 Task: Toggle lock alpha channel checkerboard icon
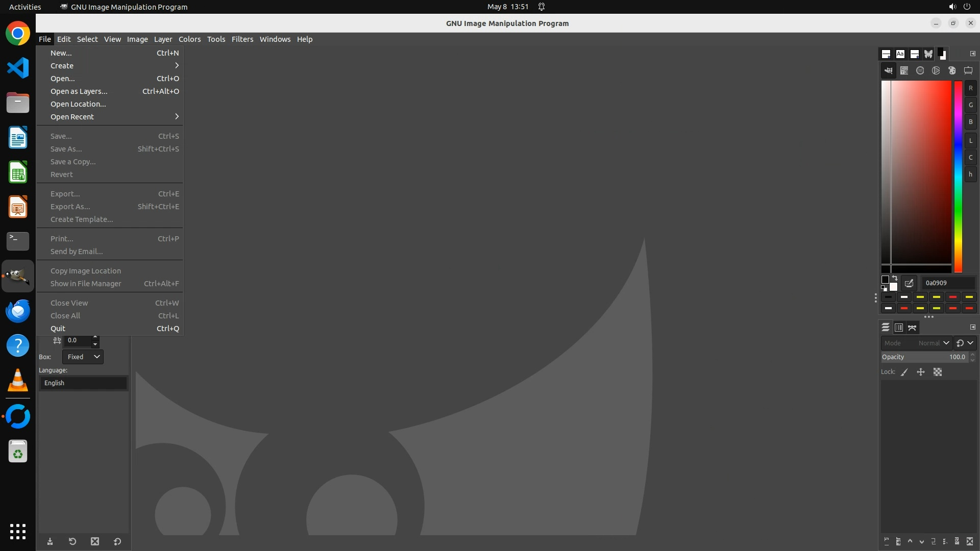click(x=938, y=372)
